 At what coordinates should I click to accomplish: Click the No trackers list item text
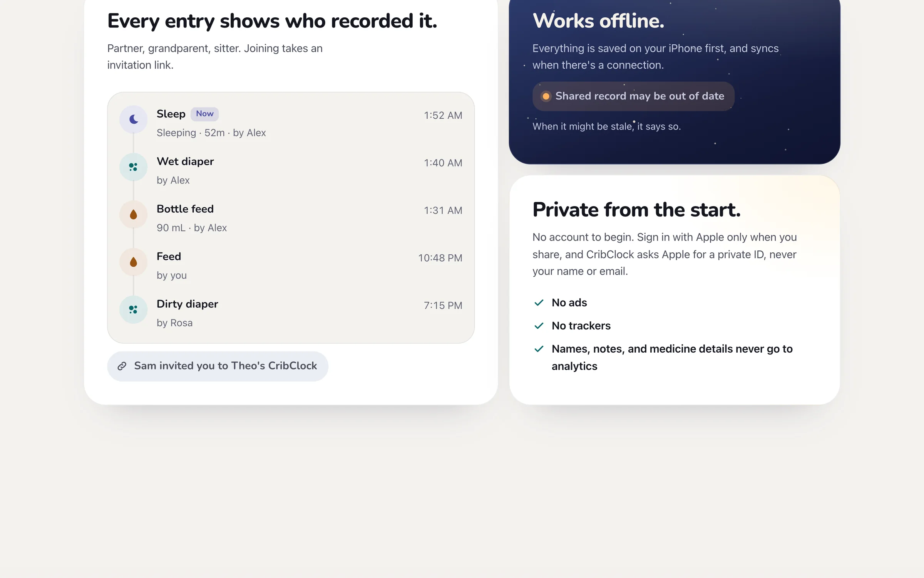(581, 326)
